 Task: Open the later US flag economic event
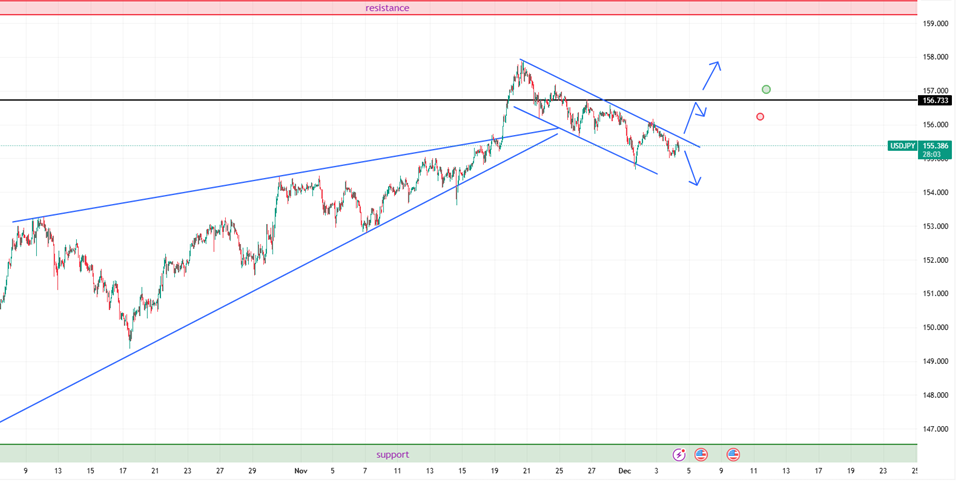pyautogui.click(x=733, y=454)
